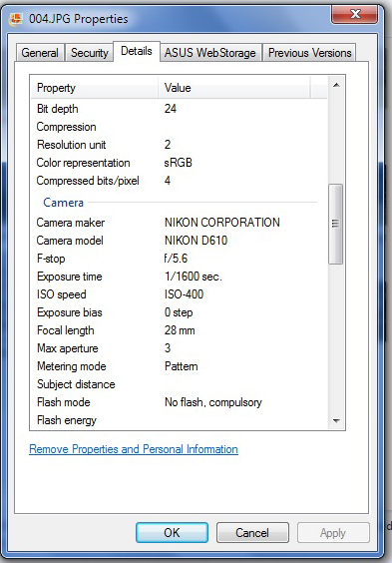Open the Security tab
392x563 pixels.
(90, 53)
